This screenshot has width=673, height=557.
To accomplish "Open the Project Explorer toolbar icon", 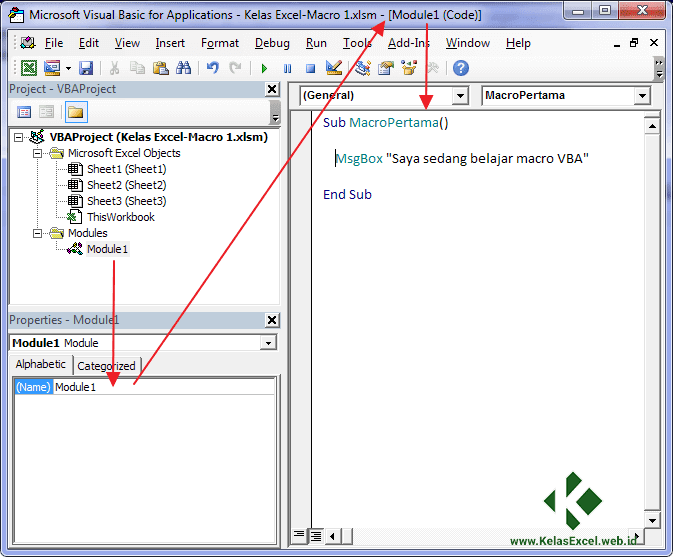I will [x=363, y=68].
